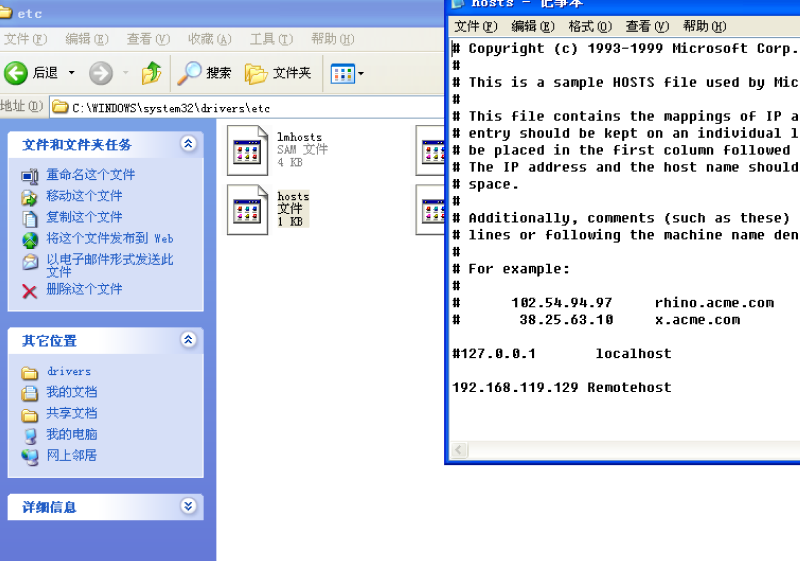800x561 pixels.
Task: Open 共享文档 shared documents link
Action: tap(71, 414)
